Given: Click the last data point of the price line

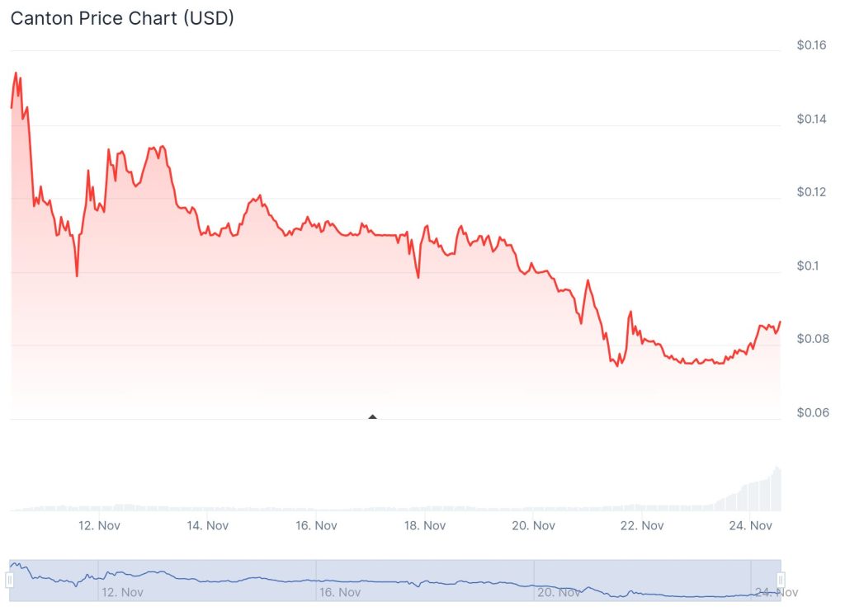Looking at the screenshot, I should click(780, 322).
